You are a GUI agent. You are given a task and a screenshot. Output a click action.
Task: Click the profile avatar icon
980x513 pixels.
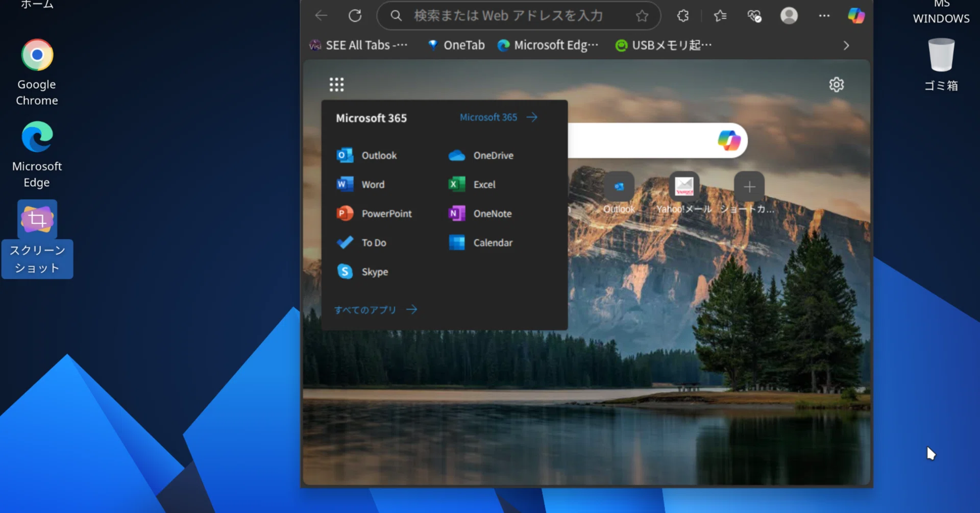click(789, 16)
